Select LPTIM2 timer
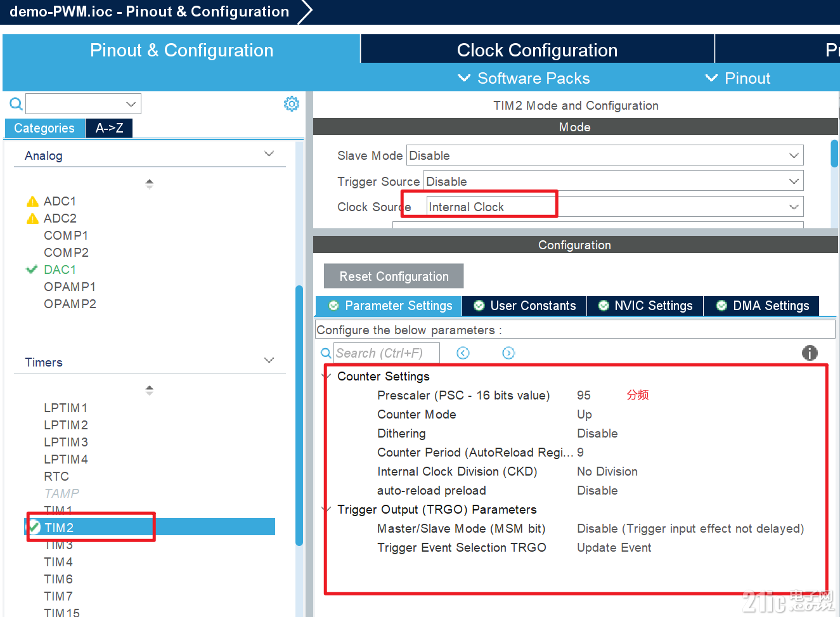 tap(66, 425)
